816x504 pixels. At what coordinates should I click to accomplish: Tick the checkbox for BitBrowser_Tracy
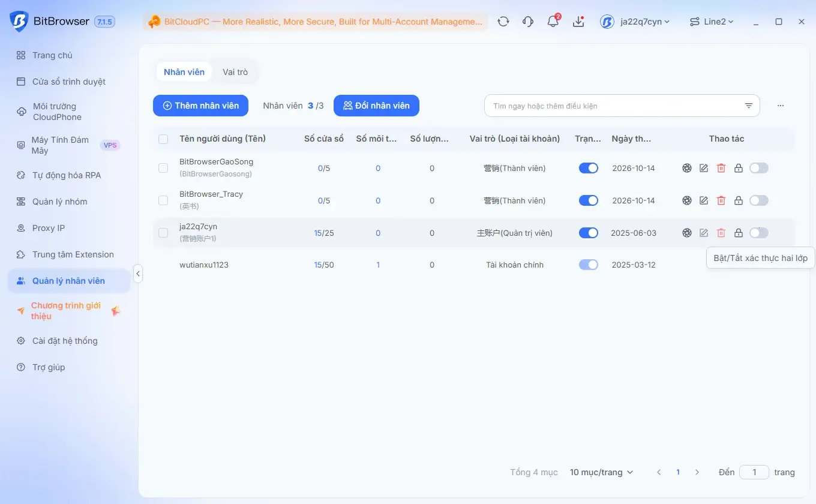click(163, 200)
